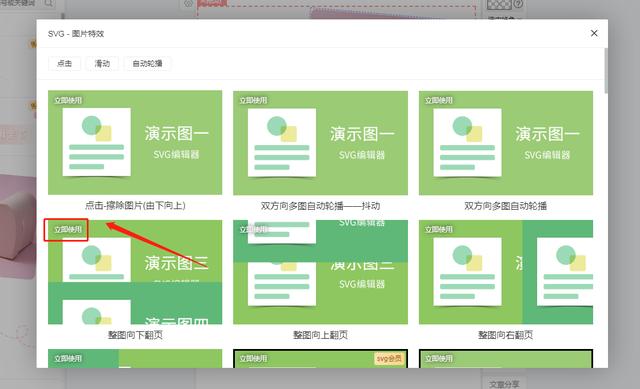Click the 整图向下翻页 caption

(x=135, y=335)
